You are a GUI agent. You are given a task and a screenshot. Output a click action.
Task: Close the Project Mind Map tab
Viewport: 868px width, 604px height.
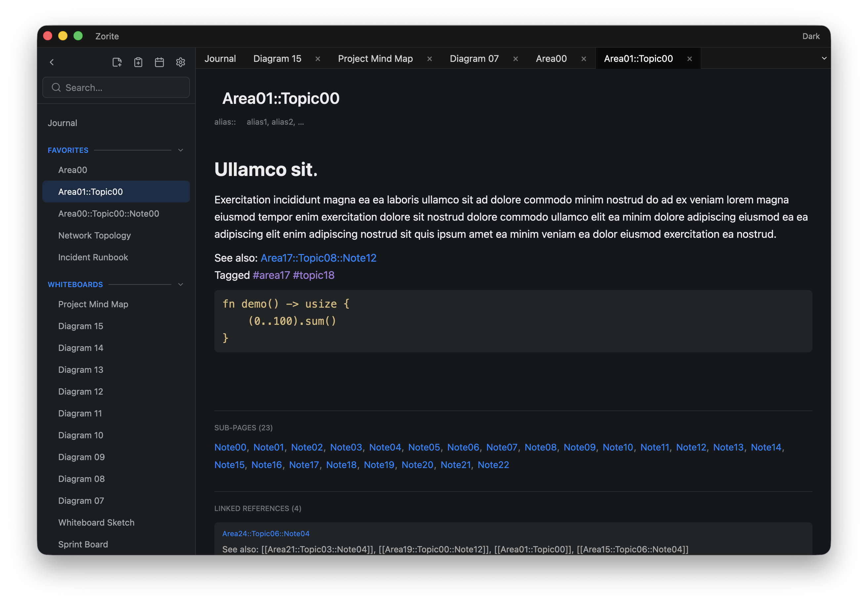pos(429,59)
